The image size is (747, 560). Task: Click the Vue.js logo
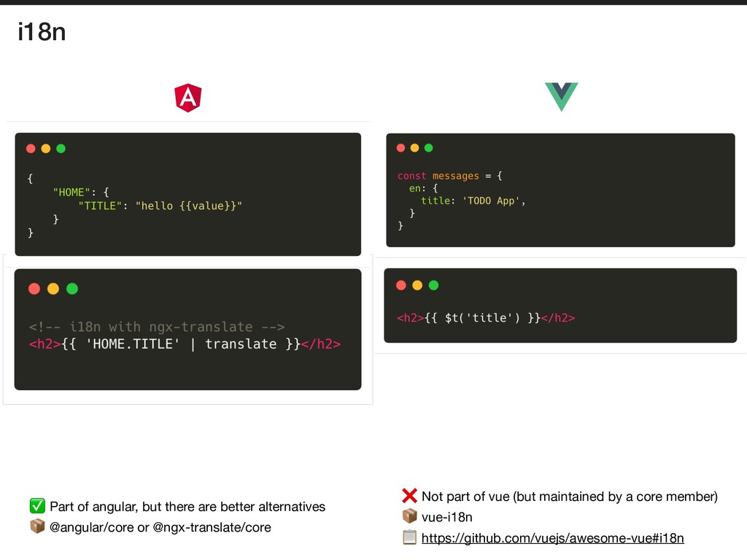(561, 97)
